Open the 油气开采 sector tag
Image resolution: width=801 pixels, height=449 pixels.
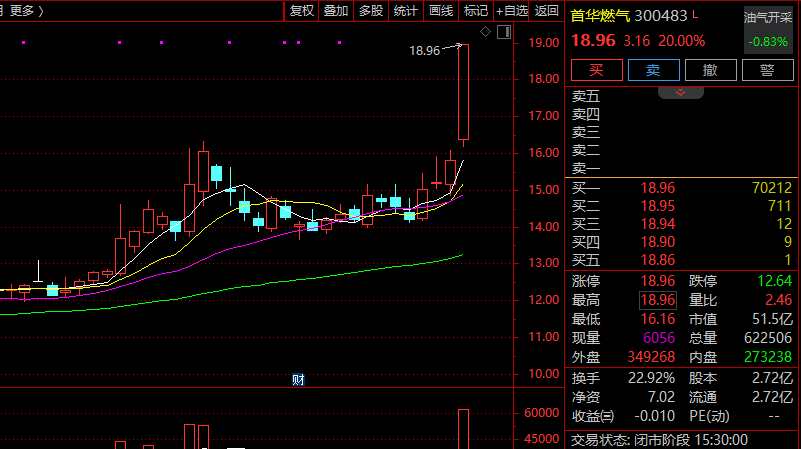point(768,17)
